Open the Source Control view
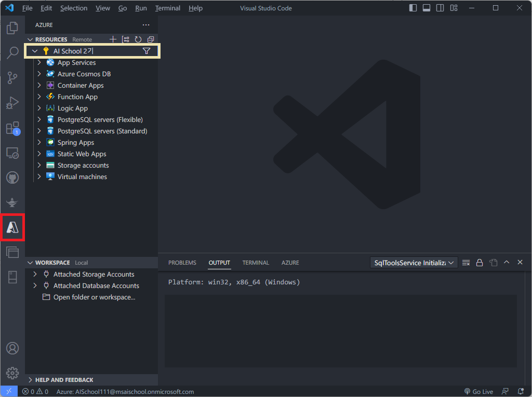Viewport: 532px width, 397px height. point(12,78)
